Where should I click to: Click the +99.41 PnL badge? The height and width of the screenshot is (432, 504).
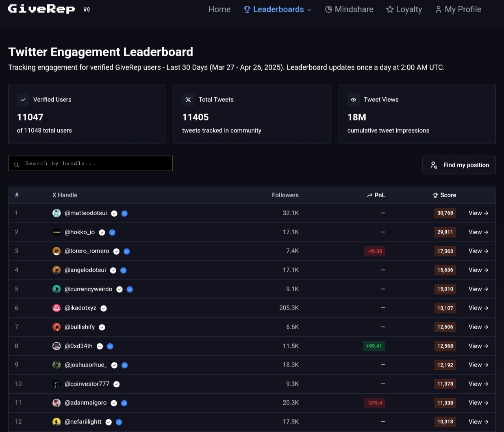[x=374, y=346]
